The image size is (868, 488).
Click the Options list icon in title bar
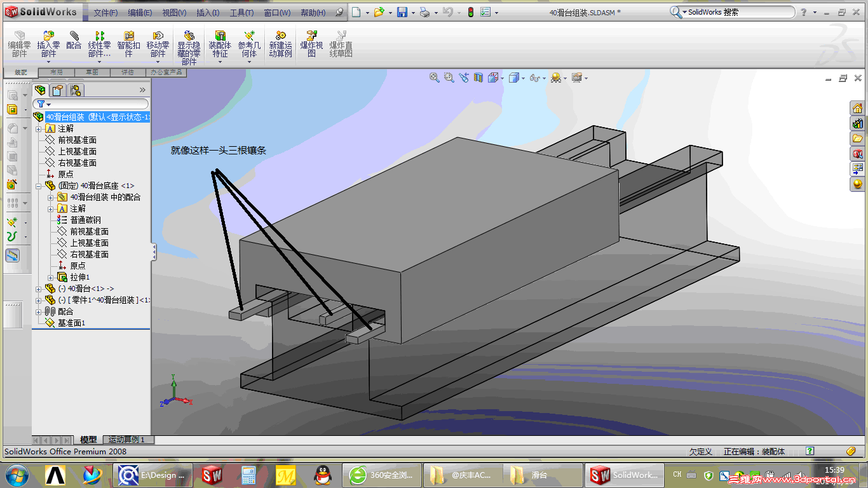(x=485, y=12)
